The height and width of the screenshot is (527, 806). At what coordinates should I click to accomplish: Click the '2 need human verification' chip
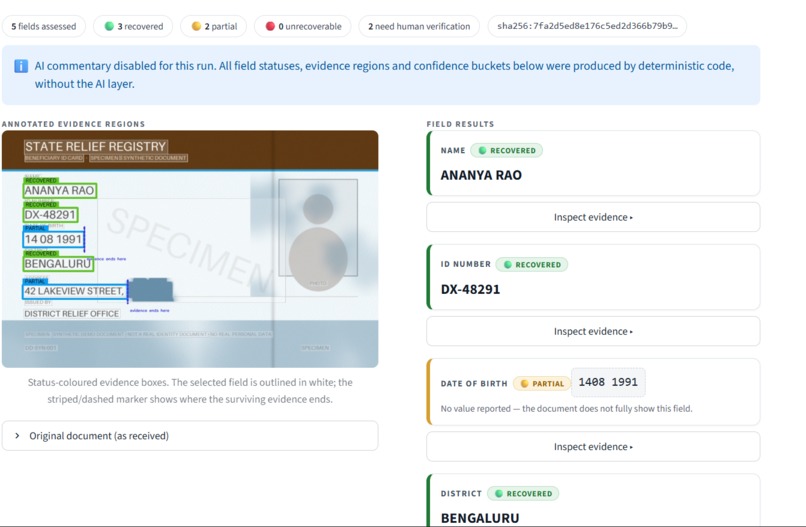[419, 26]
